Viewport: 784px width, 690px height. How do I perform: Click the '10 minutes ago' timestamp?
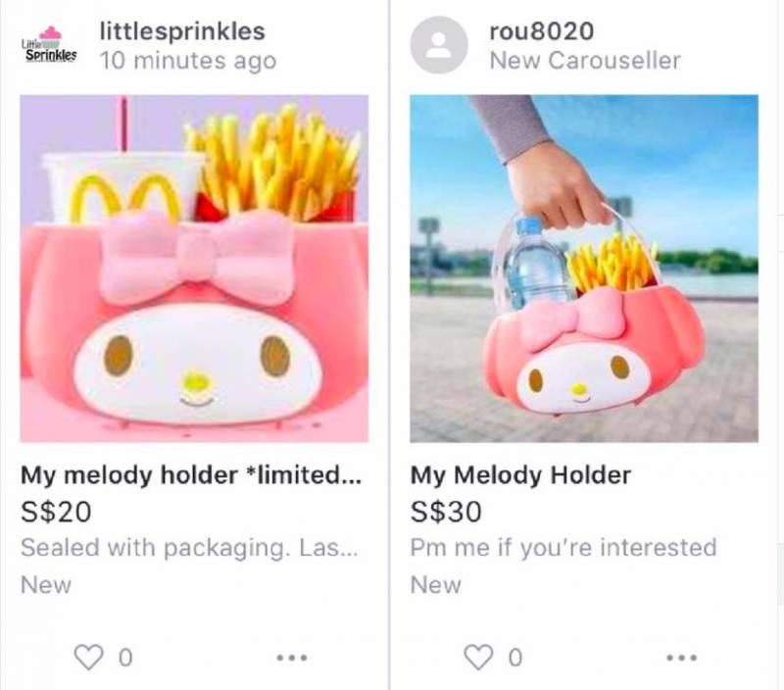(x=188, y=61)
